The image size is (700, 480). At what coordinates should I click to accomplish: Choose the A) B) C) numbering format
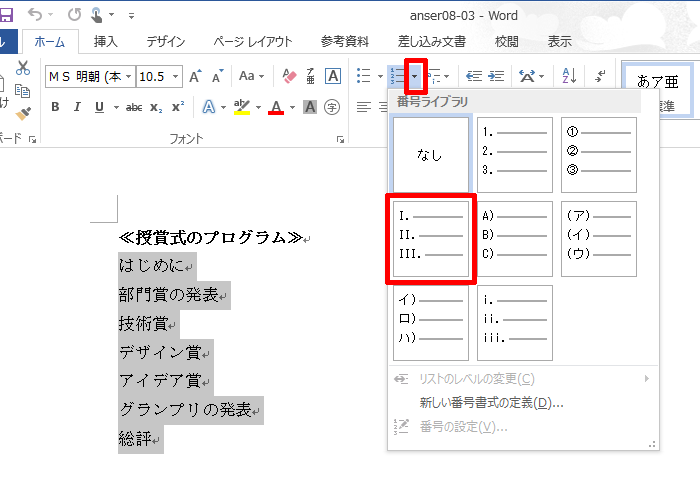[515, 239]
